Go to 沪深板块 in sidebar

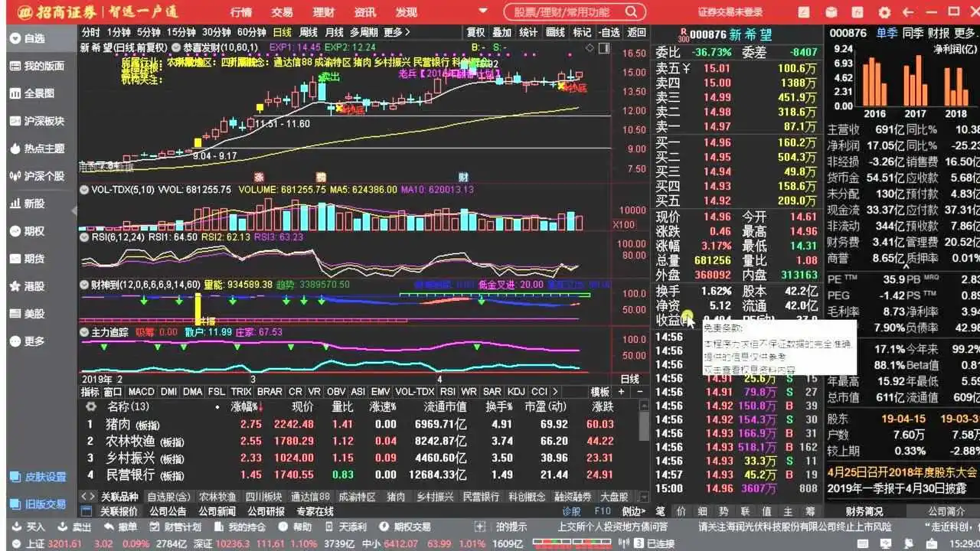point(37,121)
